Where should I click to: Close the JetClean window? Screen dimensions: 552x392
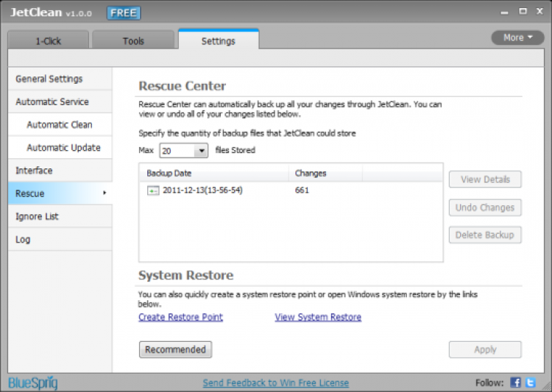click(x=539, y=11)
